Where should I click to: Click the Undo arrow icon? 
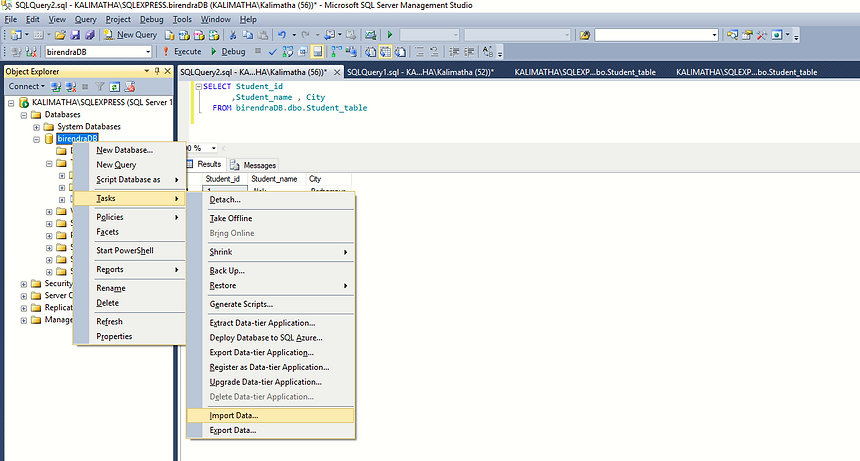pyautogui.click(x=282, y=35)
